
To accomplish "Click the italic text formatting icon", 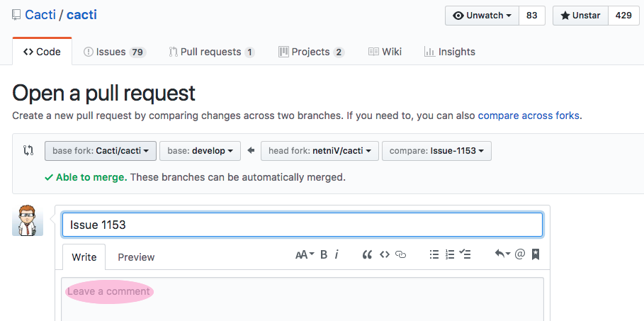I will (x=337, y=255).
